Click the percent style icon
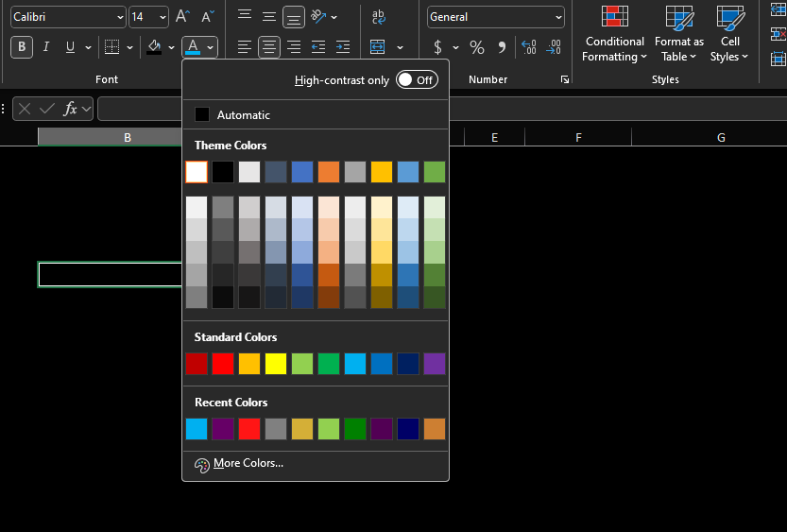Viewport: 787px width, 532px height. [477, 47]
